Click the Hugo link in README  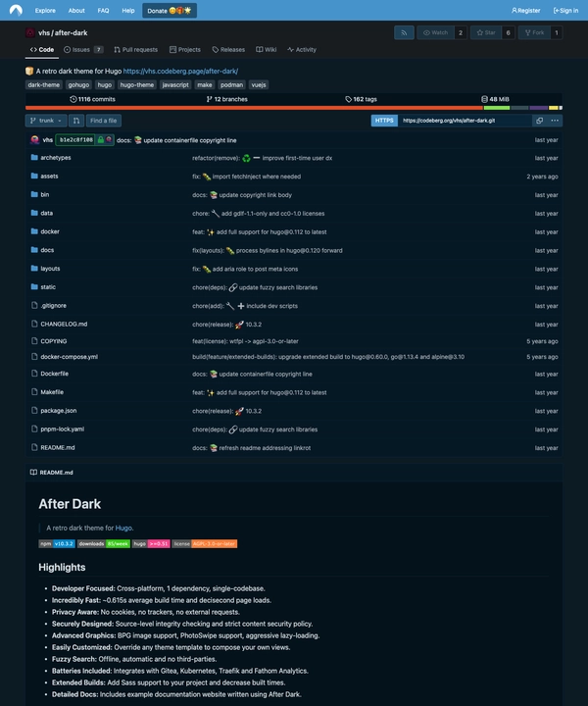coord(123,528)
